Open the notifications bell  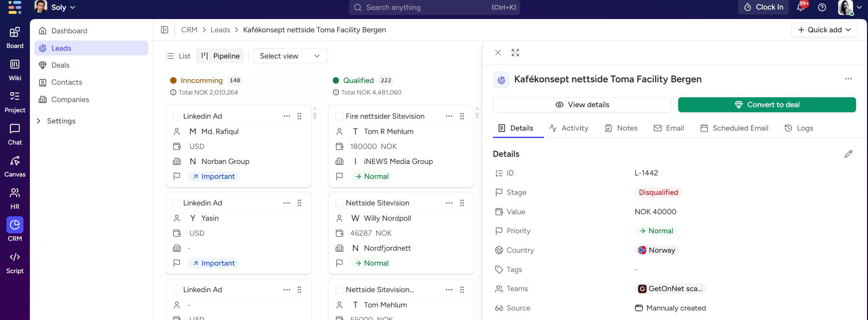[x=800, y=7]
